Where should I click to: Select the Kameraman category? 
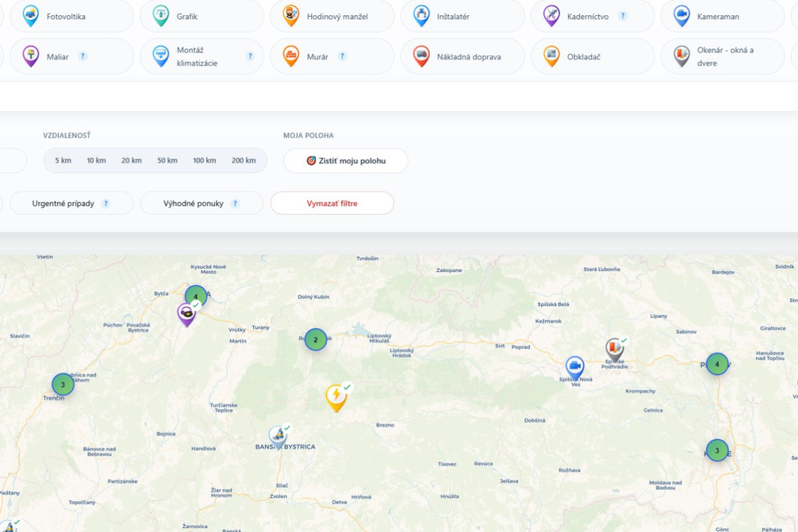(x=723, y=16)
